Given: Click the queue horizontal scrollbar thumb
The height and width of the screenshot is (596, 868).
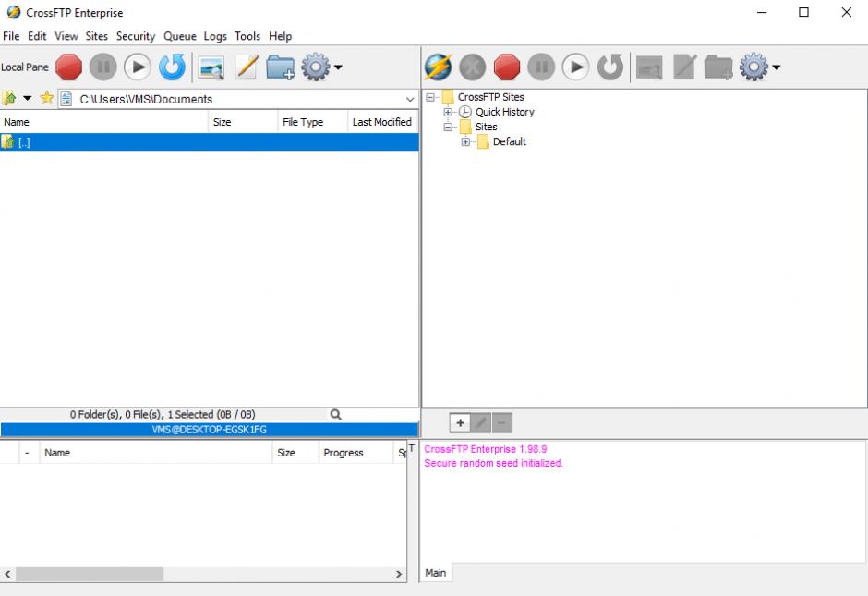Looking at the screenshot, I should (x=90, y=575).
